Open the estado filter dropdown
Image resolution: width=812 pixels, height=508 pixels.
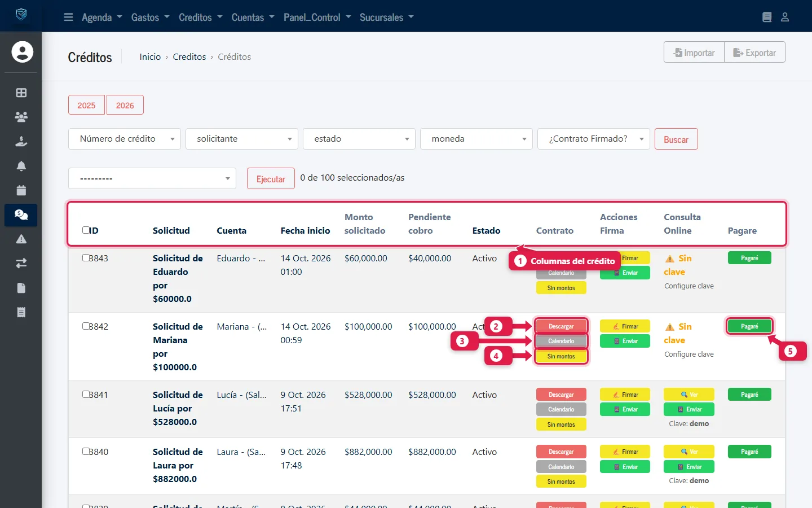point(359,139)
